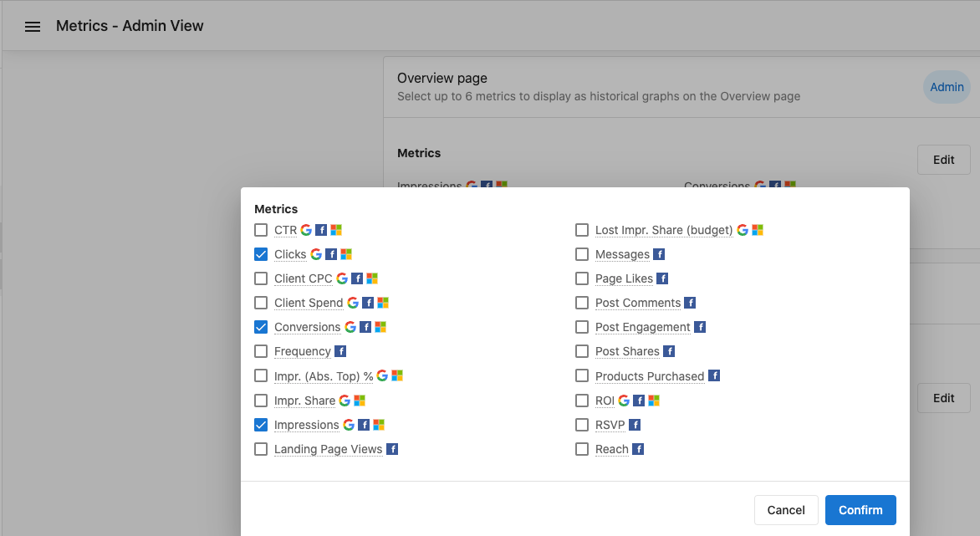This screenshot has height=536, width=980.
Task: Click the Google icon next to Impr. (Abs. Top) %
Action: [x=383, y=375]
